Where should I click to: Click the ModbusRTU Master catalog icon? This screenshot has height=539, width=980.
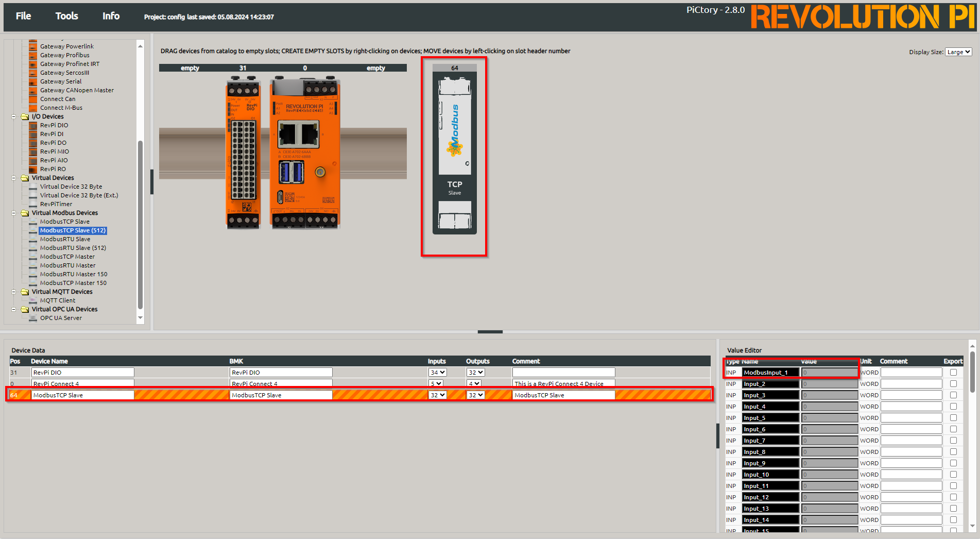(x=33, y=265)
